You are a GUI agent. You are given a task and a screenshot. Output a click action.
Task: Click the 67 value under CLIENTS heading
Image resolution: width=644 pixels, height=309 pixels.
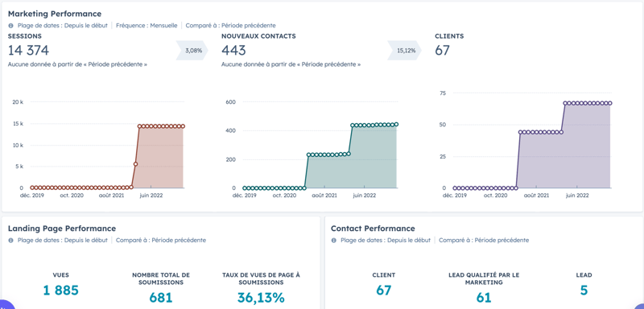442,51
